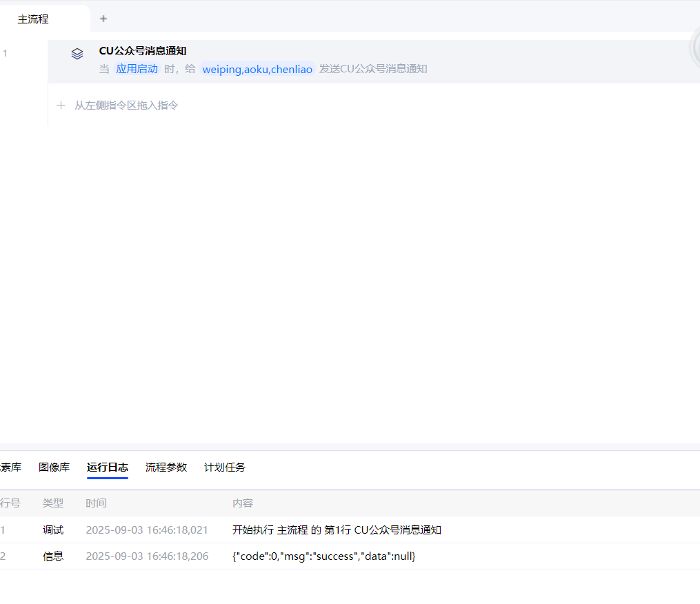The height and width of the screenshot is (604, 700).
Task: Open the 图像库 panel tab
Action: click(54, 467)
